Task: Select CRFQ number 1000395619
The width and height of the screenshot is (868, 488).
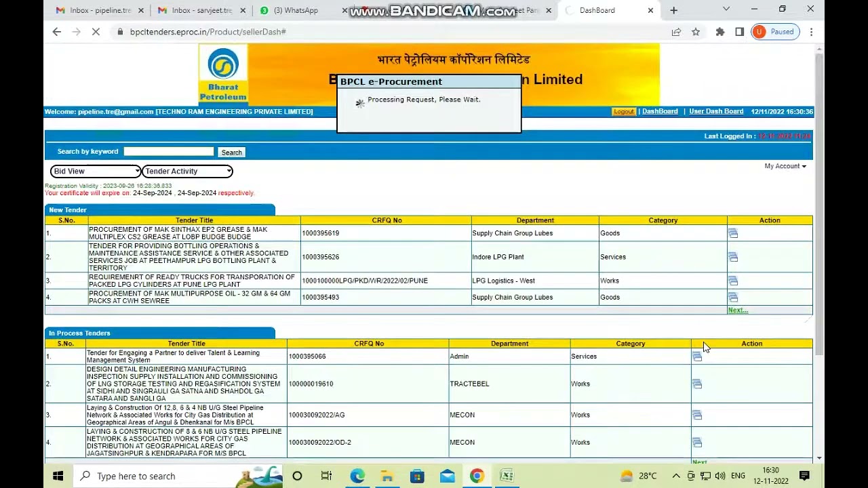Action: click(x=320, y=233)
